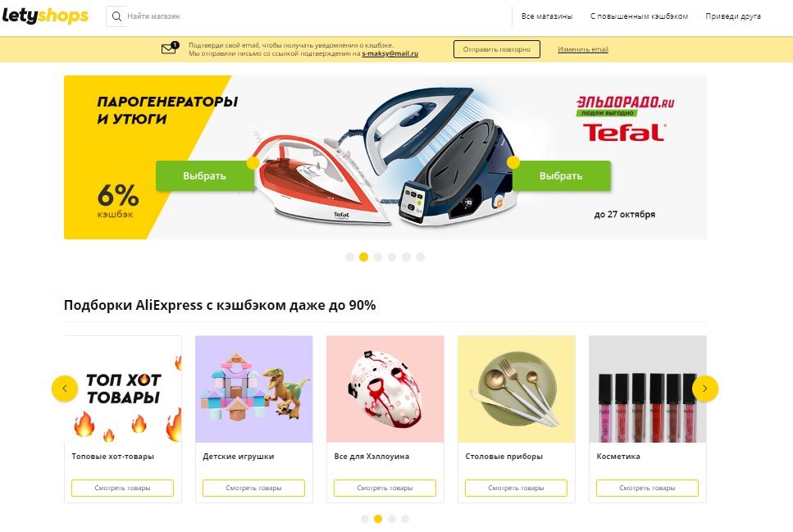Open С повышенным кэшбэком menu item
This screenshot has width=793, height=532.
pyautogui.click(x=640, y=16)
